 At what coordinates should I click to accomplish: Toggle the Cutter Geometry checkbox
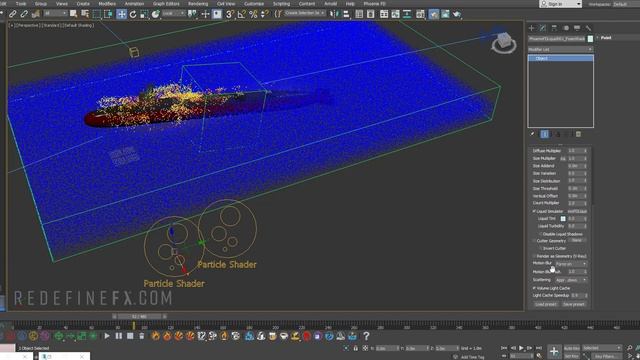point(534,241)
